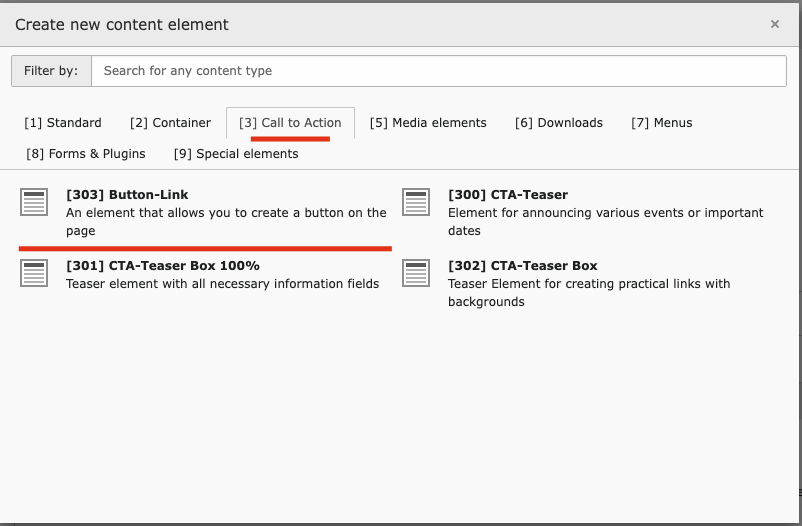Switch to the [7] Menus tab
This screenshot has width=802, height=526.
coord(662,123)
